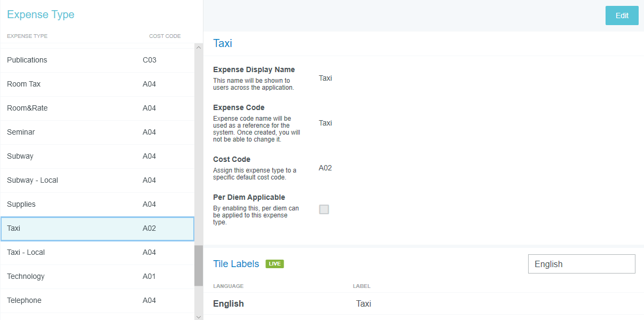This screenshot has width=644, height=320.
Task: Choose the Room&Rate expense type
Action: click(96, 108)
